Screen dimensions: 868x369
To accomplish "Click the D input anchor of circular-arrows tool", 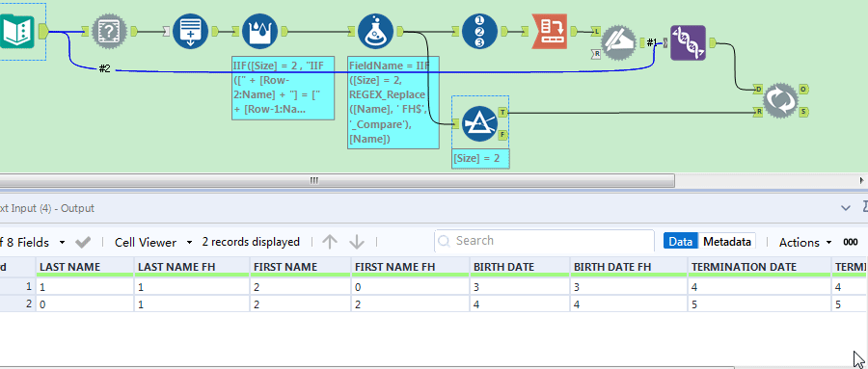I will pos(758,90).
